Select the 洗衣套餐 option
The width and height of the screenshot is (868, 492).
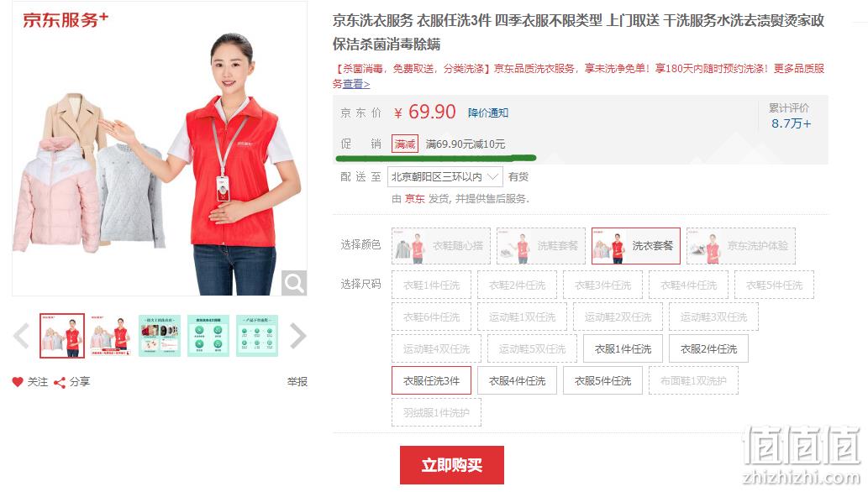coord(635,246)
